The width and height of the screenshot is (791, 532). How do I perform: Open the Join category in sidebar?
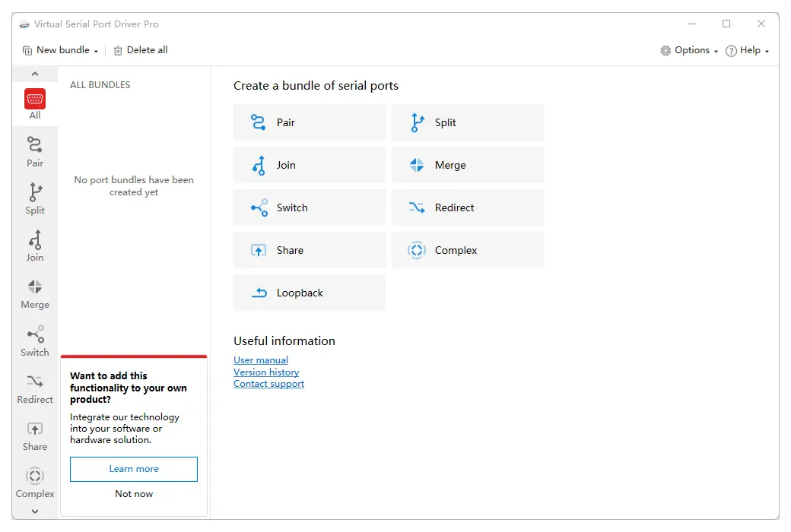click(x=35, y=246)
